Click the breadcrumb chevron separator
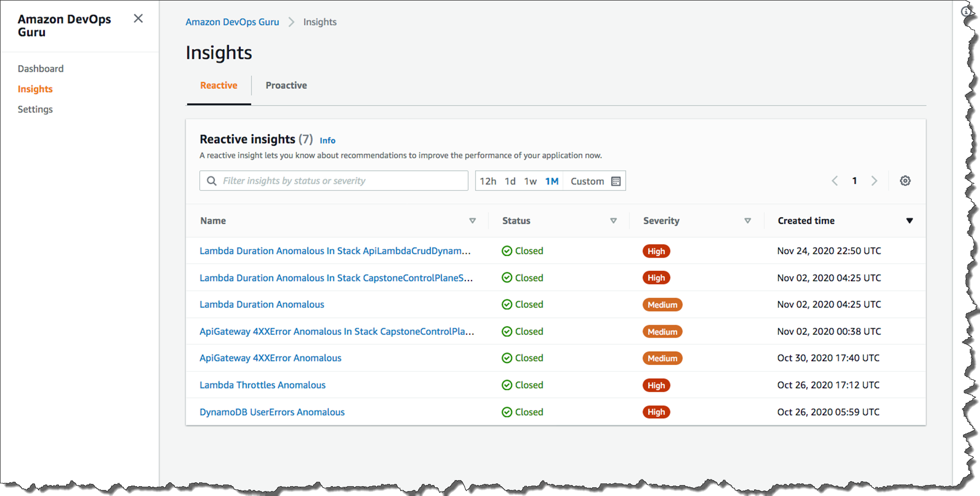 tap(291, 22)
